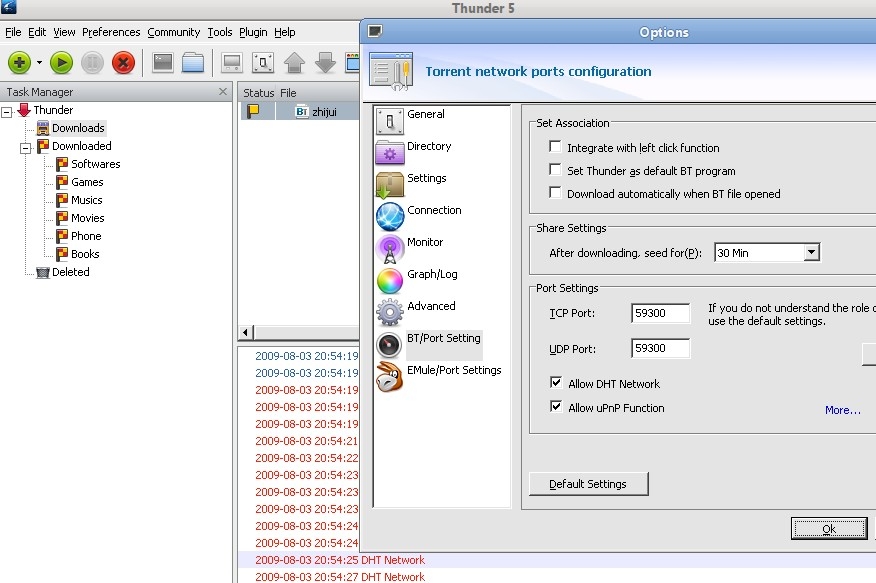876x583 pixels.
Task: Select Downloads in the task tree
Action: [x=78, y=128]
